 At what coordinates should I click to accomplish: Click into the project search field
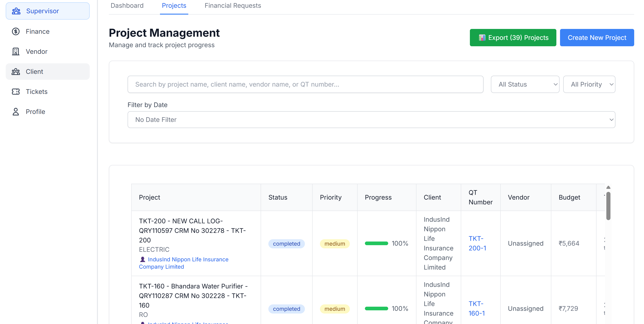[305, 84]
